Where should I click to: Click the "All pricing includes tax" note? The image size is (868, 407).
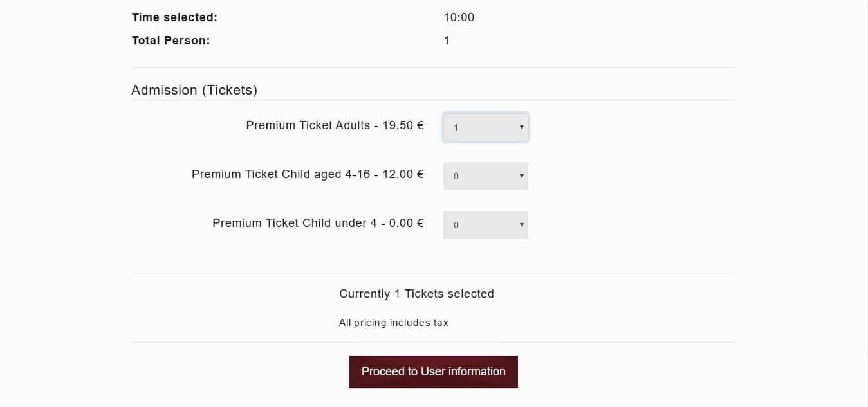[x=393, y=323]
